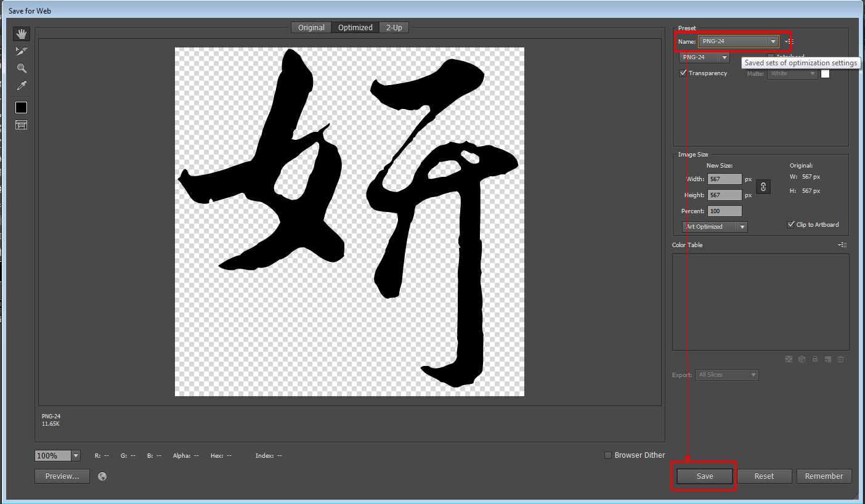Click the map to transparent checkerboard icon
The height and width of the screenshot is (504, 865).
tap(789, 359)
